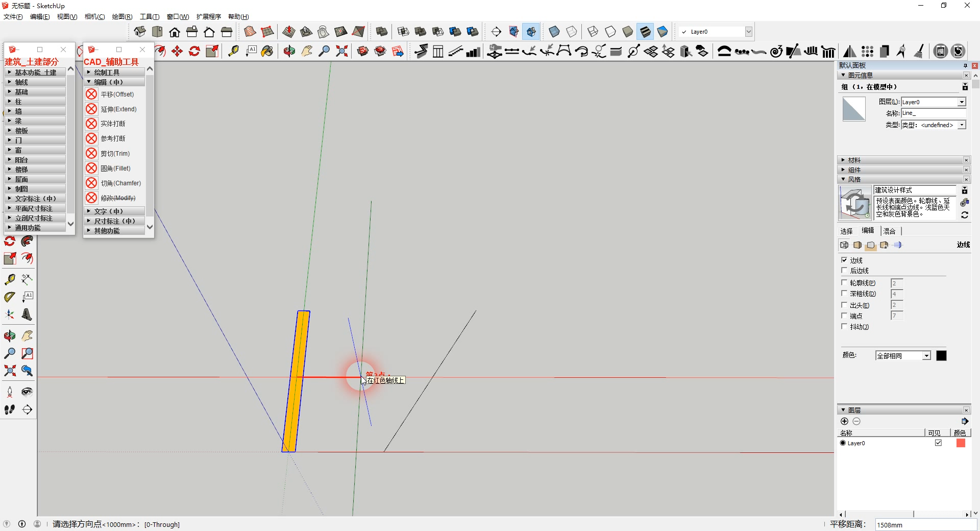Enable the 深粗线 depth cue checkbox

[844, 293]
